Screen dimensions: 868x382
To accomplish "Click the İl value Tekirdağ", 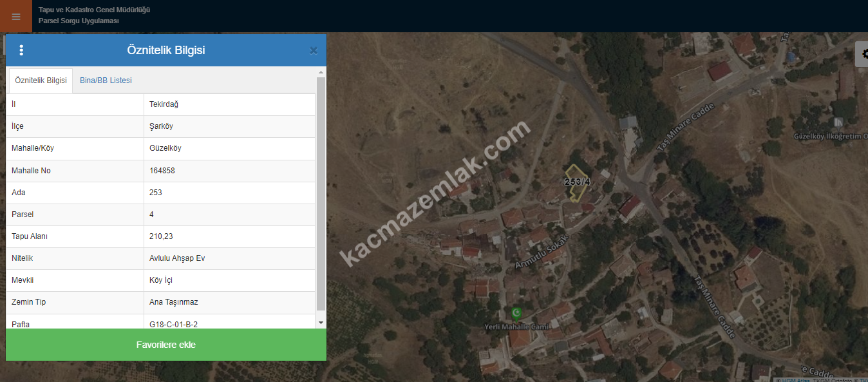I will (162, 104).
